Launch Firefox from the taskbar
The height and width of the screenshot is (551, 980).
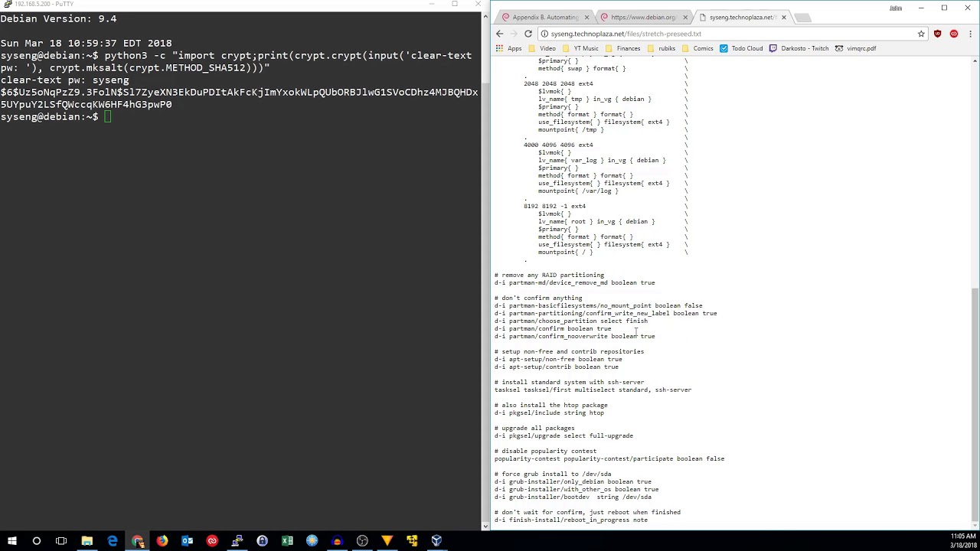[x=162, y=541]
